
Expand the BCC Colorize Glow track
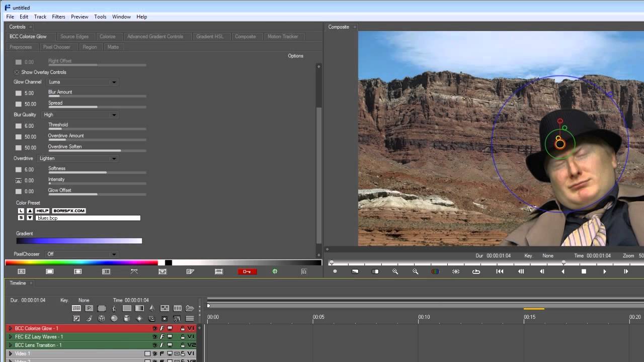coord(10,328)
